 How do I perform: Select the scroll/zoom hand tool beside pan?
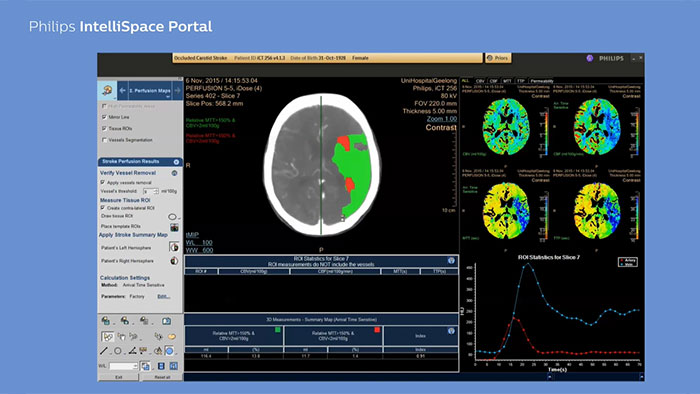pyautogui.click(x=133, y=336)
